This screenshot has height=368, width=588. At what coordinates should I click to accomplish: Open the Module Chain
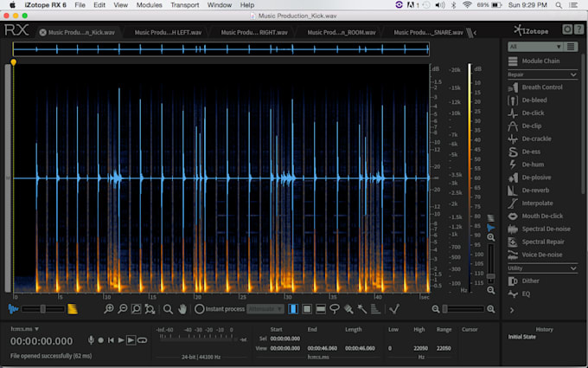[x=534, y=61]
